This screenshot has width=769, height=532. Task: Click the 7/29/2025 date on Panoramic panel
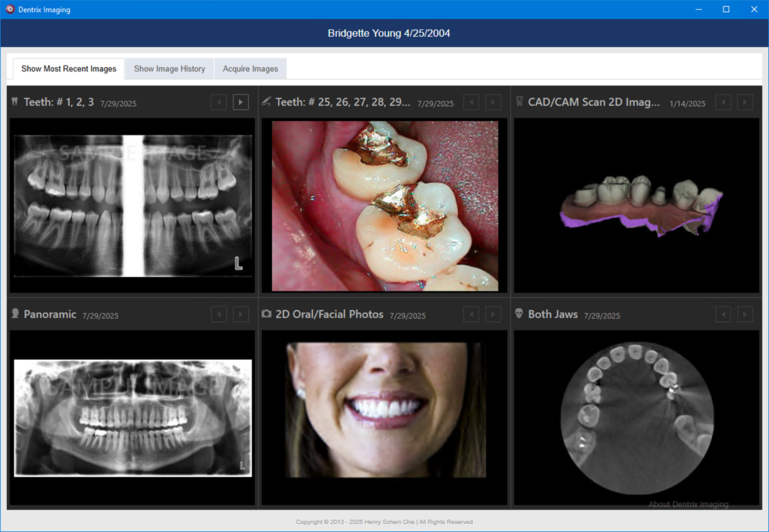100,315
